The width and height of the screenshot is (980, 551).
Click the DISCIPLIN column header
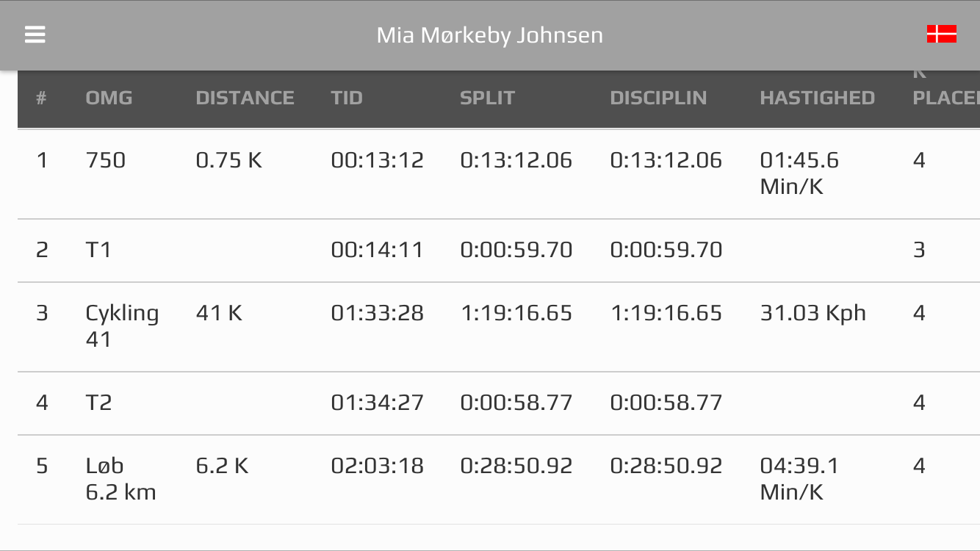click(x=658, y=98)
